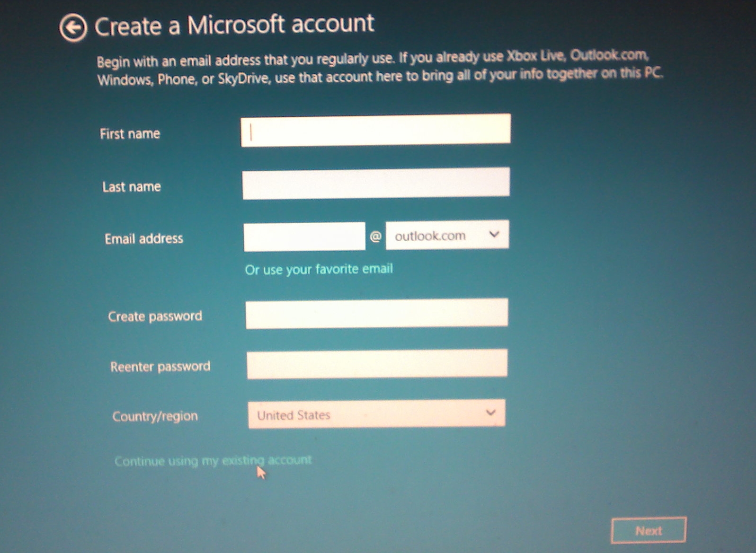
Task: Expand the Country/region United States dropdown
Action: (x=377, y=414)
